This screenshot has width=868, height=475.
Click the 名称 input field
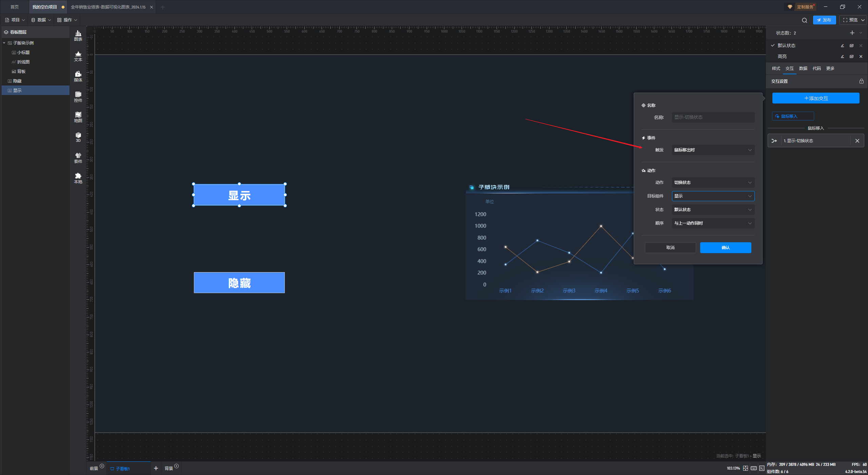click(x=713, y=117)
